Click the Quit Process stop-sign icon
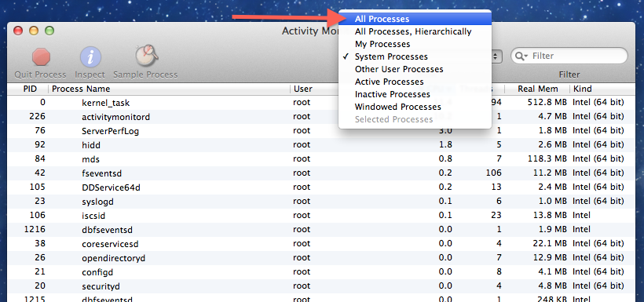The width and height of the screenshot is (644, 302). tap(41, 56)
